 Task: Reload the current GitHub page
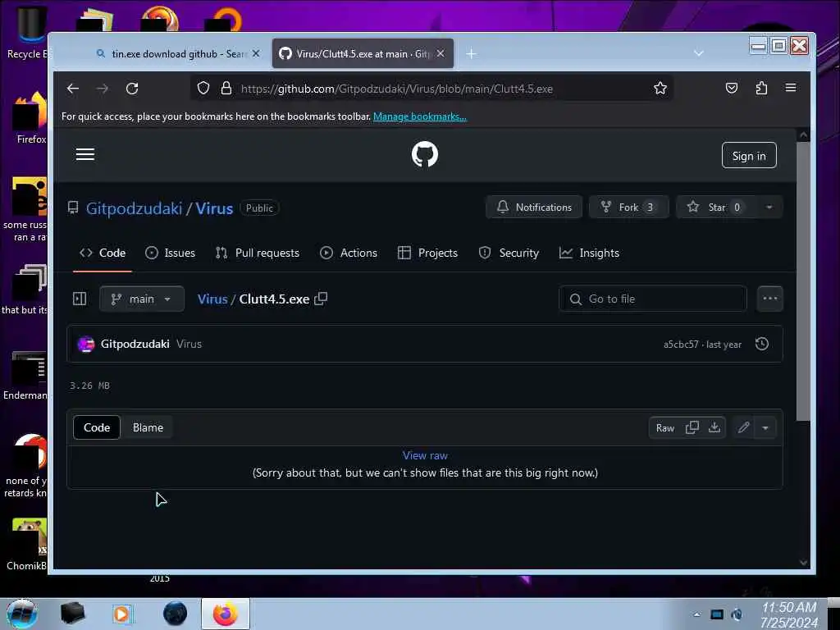tap(132, 89)
